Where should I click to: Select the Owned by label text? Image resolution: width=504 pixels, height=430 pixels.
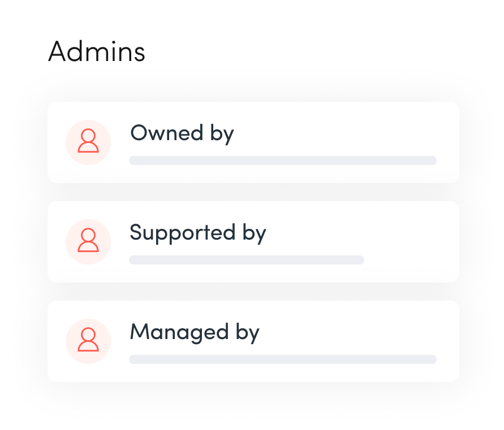click(182, 134)
